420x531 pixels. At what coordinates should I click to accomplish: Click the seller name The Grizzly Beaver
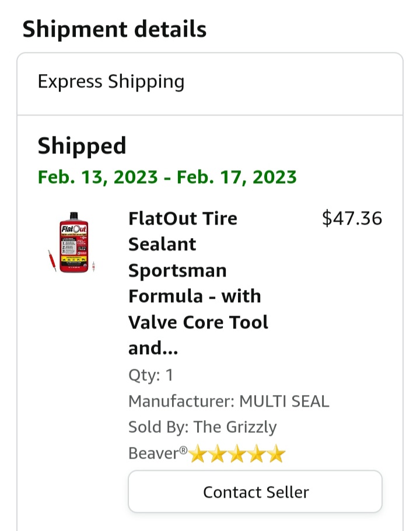[233, 427]
